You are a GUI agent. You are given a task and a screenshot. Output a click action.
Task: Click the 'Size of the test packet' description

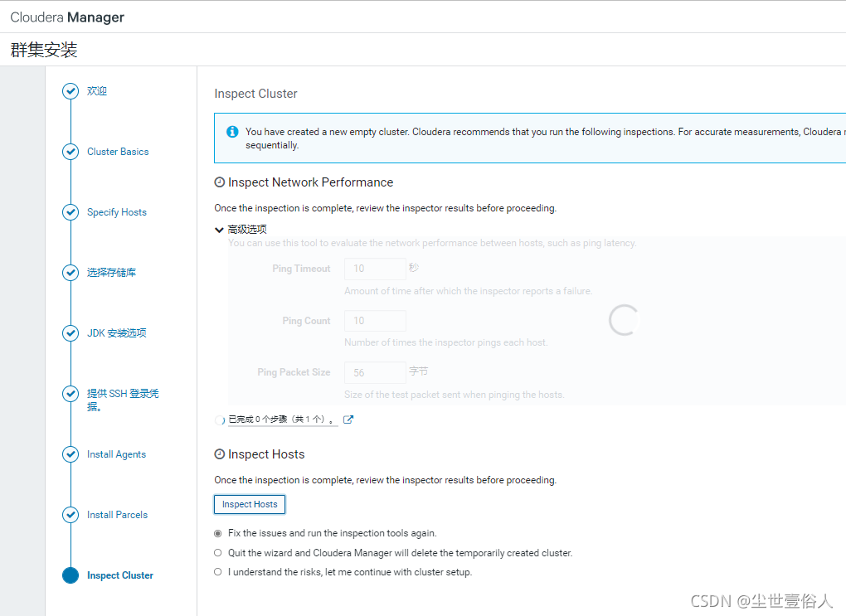(455, 395)
